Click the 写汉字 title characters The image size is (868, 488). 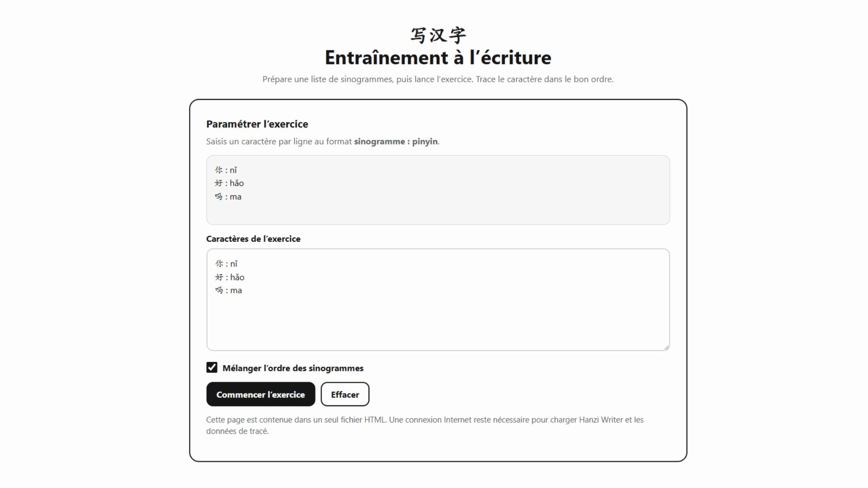pyautogui.click(x=438, y=35)
